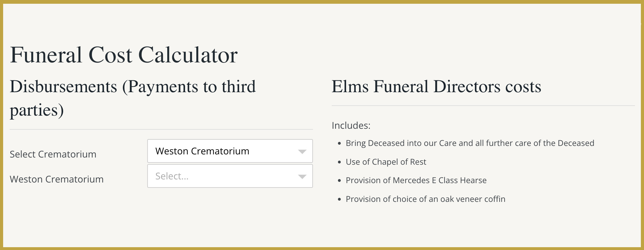Viewport: 644px width, 250px height.
Task: Click the "Weston Crematorium" label left of second dropdown
Action: click(57, 179)
